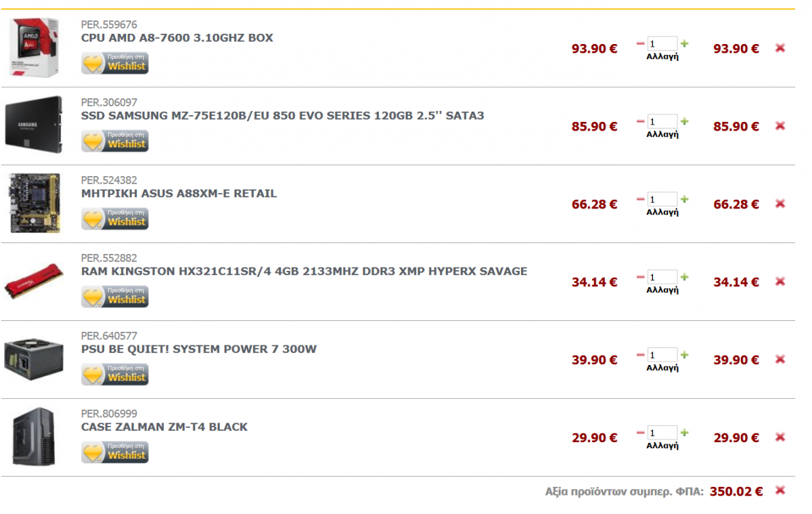812x514 pixels.
Task: Add Kingston RAM to Wishlist
Action: (x=115, y=297)
